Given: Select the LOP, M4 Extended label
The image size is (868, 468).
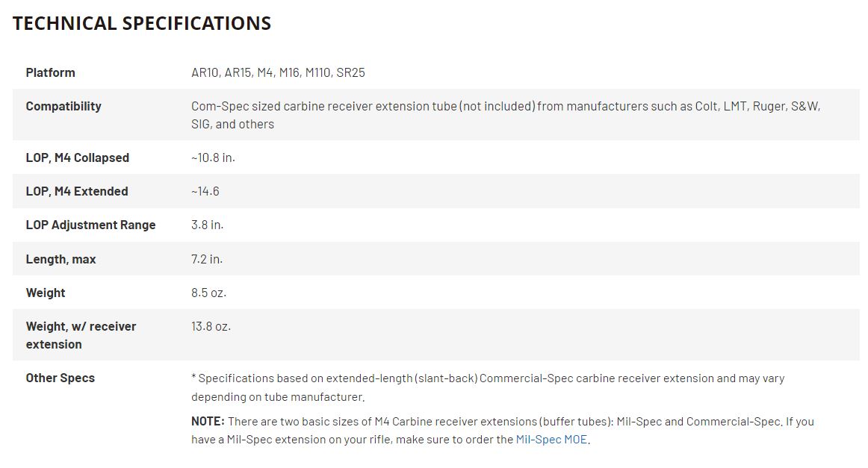Looking at the screenshot, I should pos(77,191).
